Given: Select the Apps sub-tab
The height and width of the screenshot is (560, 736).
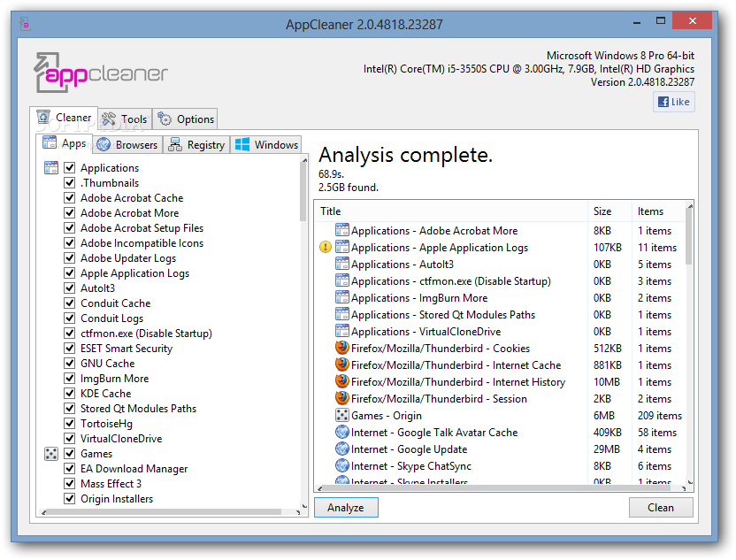Looking at the screenshot, I should (x=65, y=143).
